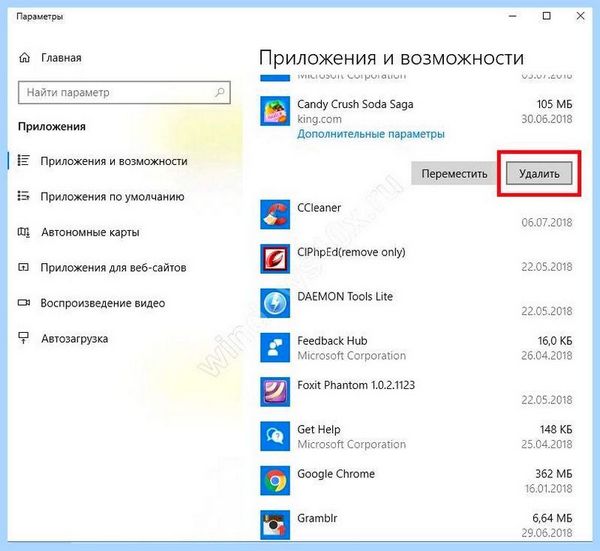This screenshot has width=600, height=551.
Task: Select the Google Chrome name
Action: pyautogui.click(x=336, y=474)
